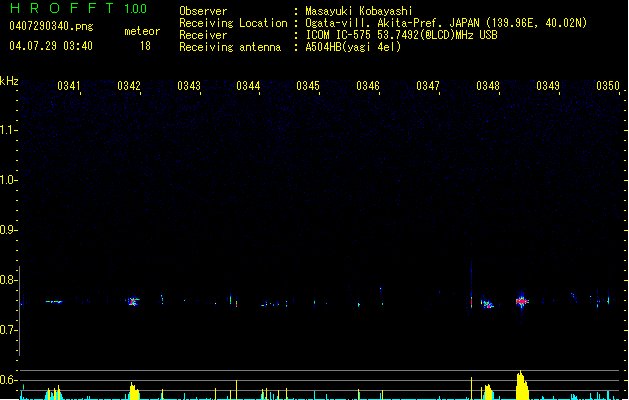Screen dimensions: 629x400
Task: Click the A504HB(yagi 4el) antenna text
Action: pyautogui.click(x=353, y=47)
